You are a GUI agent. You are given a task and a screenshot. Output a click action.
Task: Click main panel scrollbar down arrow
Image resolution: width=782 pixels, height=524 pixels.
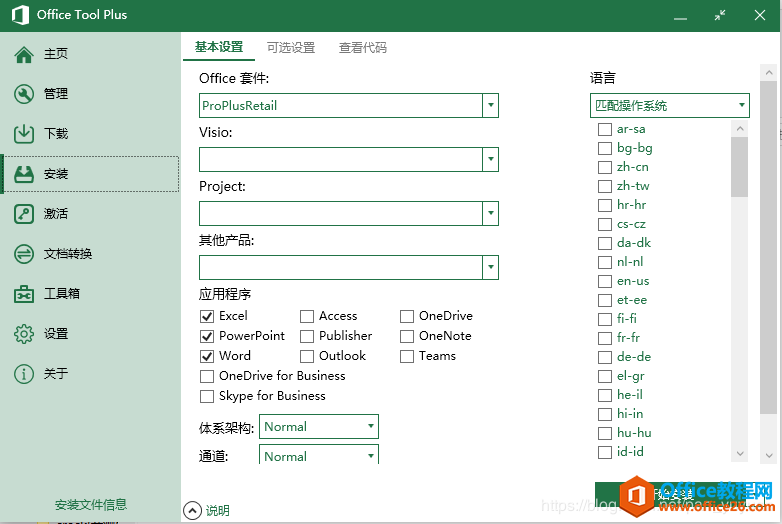coord(769,456)
